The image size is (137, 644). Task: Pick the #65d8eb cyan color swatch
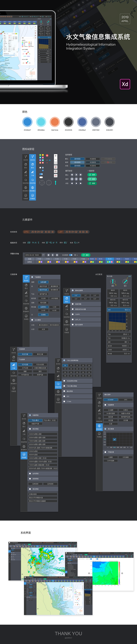pos(41,122)
